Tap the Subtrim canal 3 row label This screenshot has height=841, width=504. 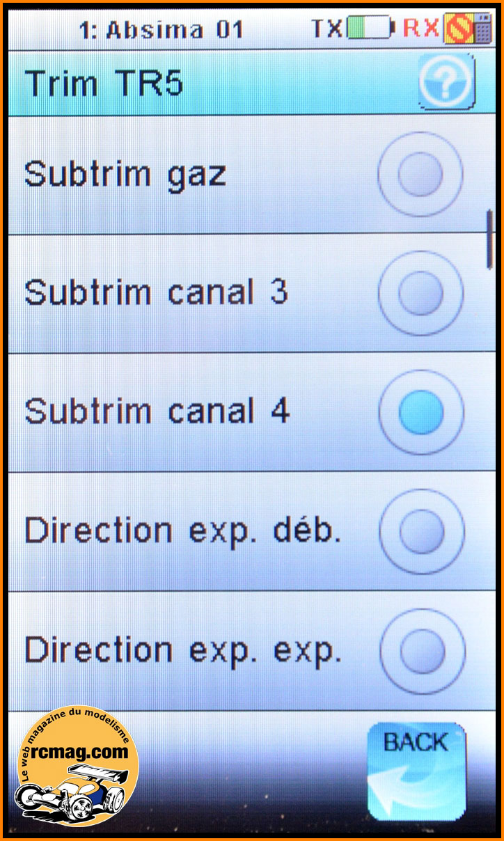157,292
